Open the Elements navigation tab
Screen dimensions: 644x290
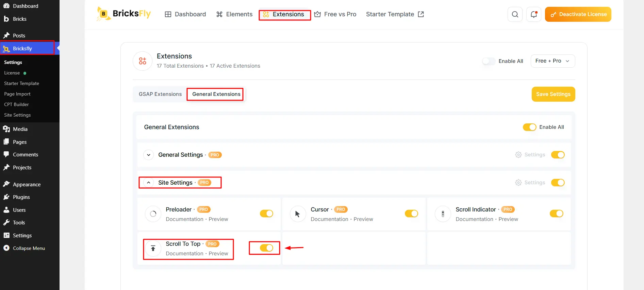coord(234,14)
